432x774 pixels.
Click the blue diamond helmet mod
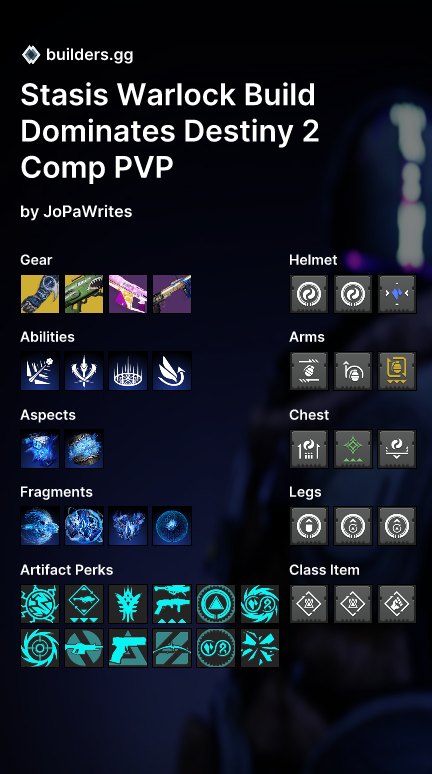tap(397, 294)
